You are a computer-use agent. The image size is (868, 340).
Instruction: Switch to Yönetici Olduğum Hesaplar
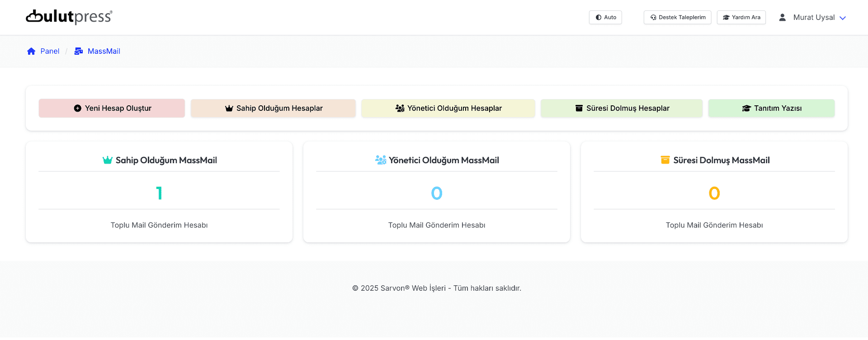point(448,109)
